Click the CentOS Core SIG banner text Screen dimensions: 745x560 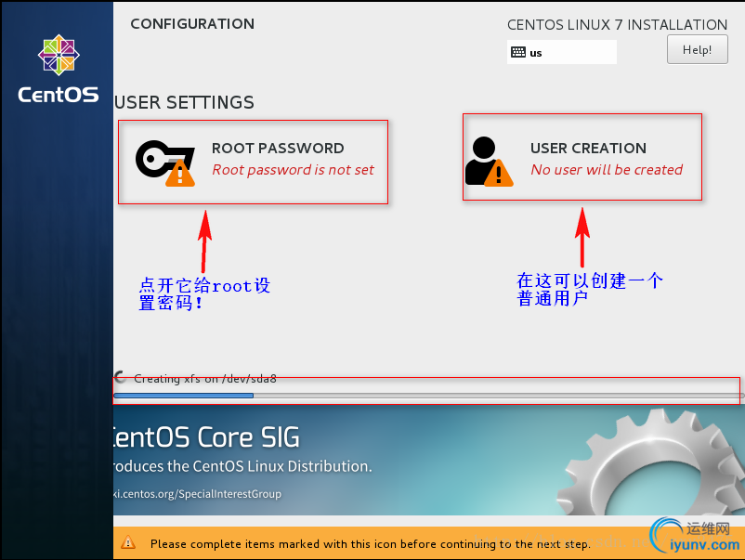point(206,437)
